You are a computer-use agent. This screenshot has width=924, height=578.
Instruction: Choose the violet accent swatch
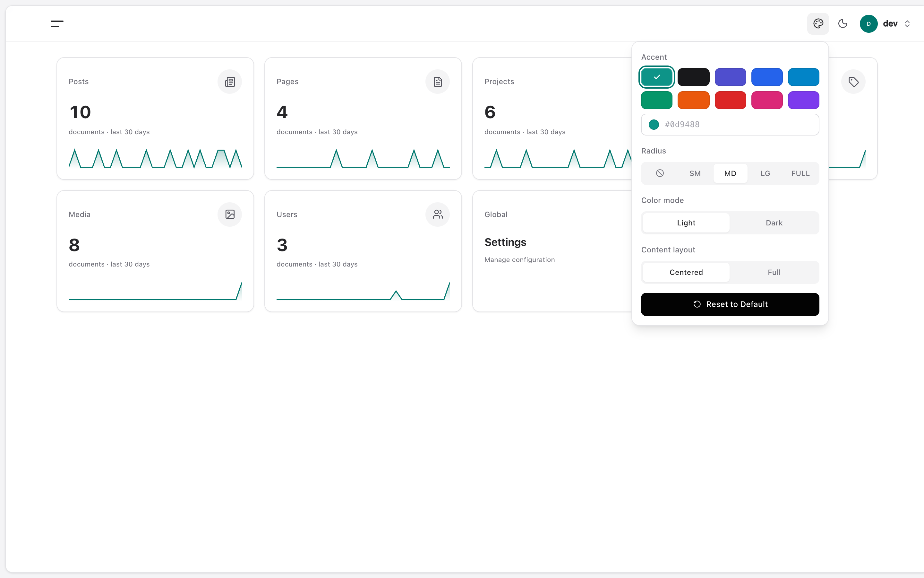[803, 100]
